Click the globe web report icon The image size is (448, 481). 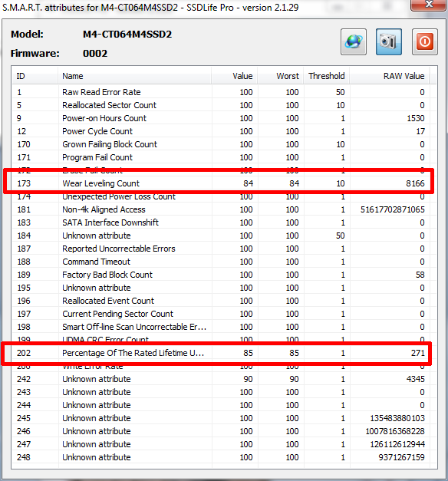coord(354,41)
